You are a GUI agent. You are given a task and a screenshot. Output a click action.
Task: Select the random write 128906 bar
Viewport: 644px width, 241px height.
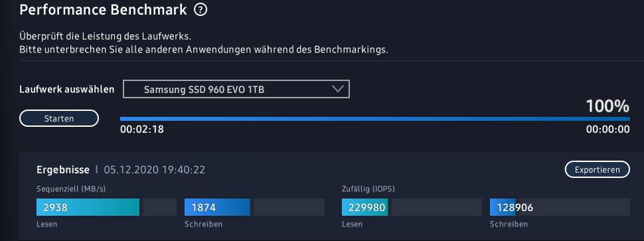tap(560, 207)
